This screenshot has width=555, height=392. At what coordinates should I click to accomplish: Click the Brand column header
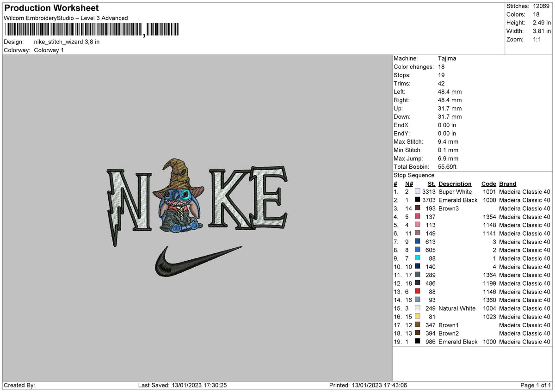click(508, 184)
